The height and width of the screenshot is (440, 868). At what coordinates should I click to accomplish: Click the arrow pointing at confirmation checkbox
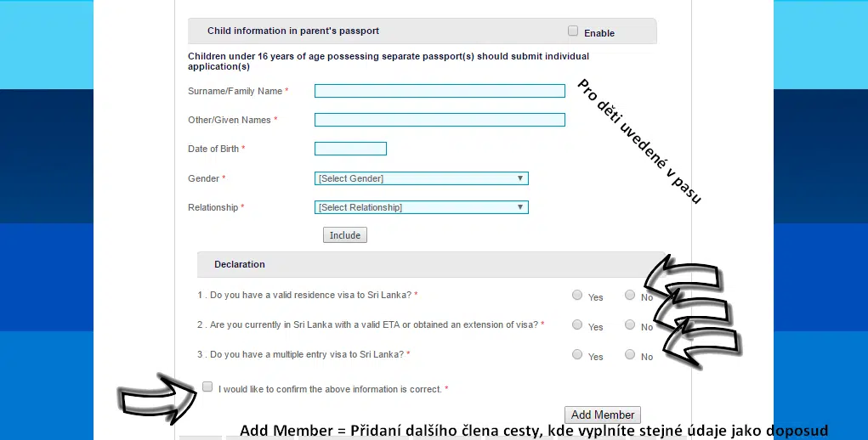pos(158,399)
